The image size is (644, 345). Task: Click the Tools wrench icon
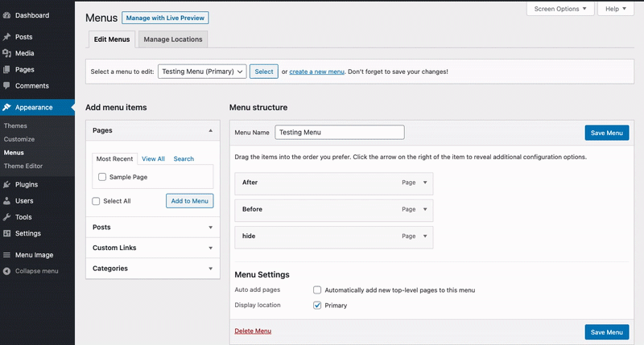pyautogui.click(x=6, y=217)
